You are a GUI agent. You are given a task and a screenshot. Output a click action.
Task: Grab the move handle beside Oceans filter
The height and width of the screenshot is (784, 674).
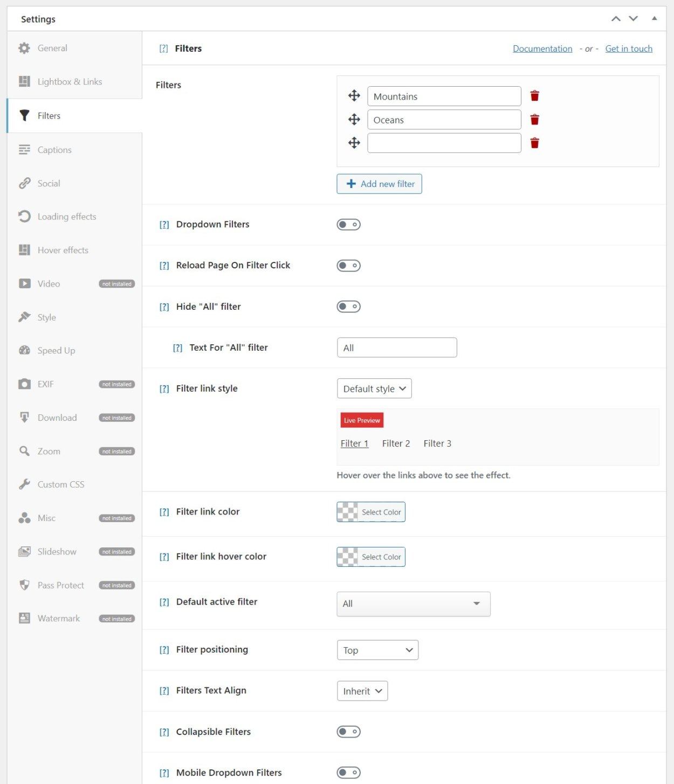tap(354, 120)
